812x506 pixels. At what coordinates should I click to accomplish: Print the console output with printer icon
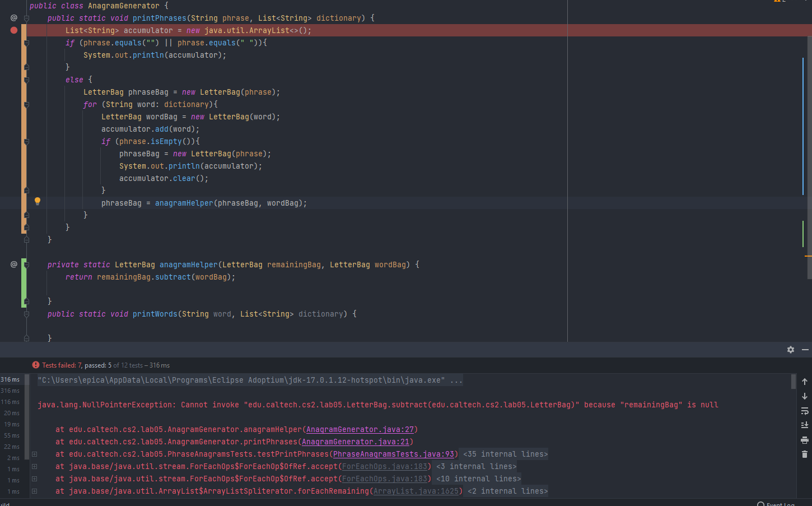coord(804,440)
